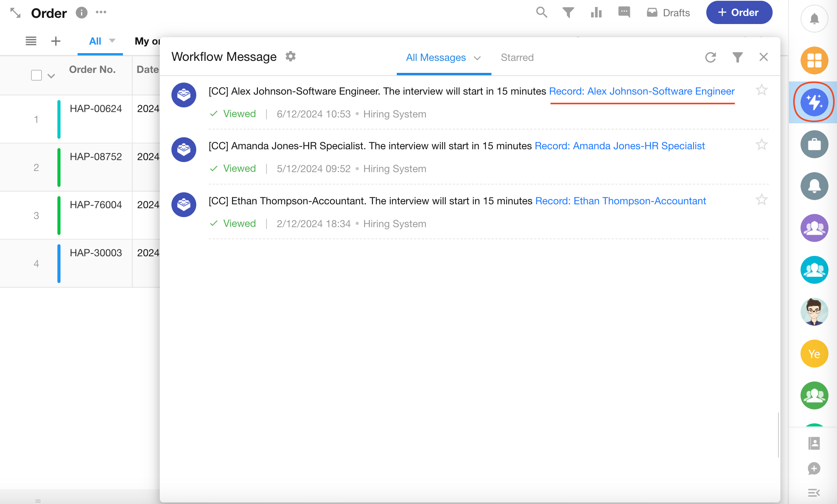Star the Alex Johnson interview message
The height and width of the screenshot is (504, 837).
tap(761, 90)
